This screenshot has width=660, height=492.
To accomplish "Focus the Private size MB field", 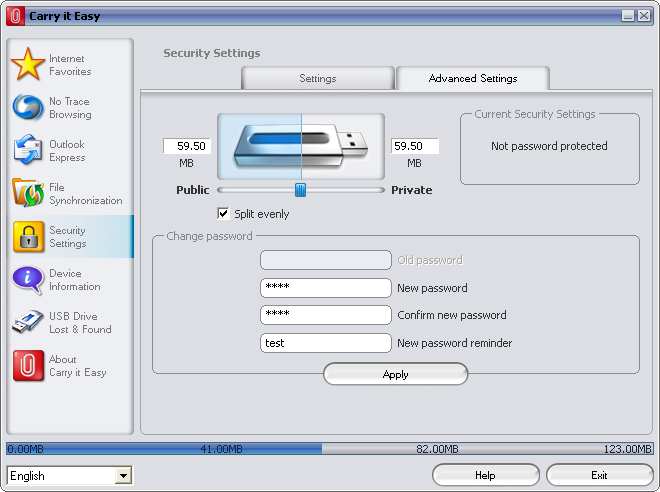I will click(x=415, y=146).
